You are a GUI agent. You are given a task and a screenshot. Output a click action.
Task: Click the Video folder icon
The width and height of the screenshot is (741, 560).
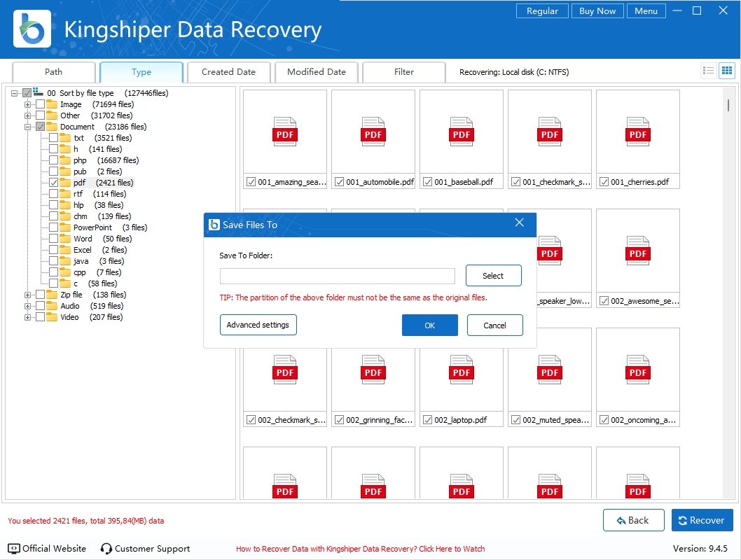click(52, 317)
